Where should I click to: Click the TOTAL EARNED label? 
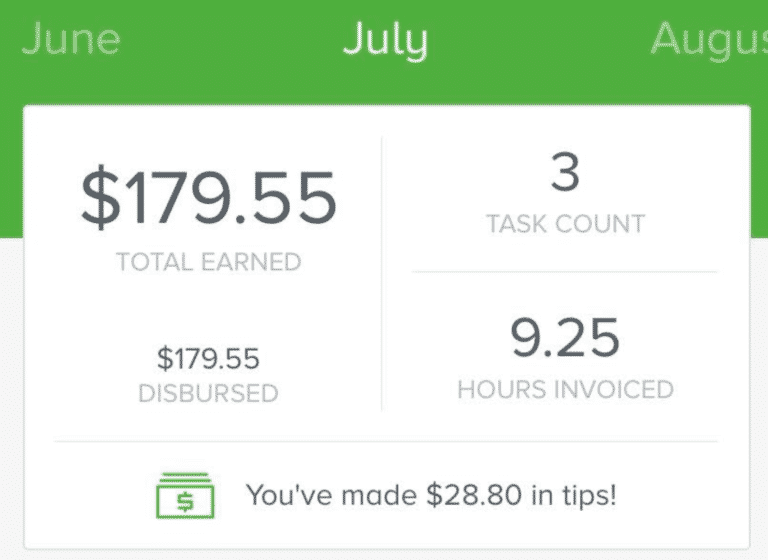pos(209,262)
